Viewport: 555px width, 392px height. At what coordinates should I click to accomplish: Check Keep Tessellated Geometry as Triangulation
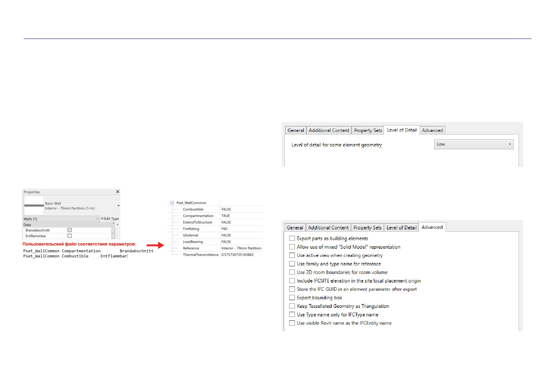coord(292,306)
